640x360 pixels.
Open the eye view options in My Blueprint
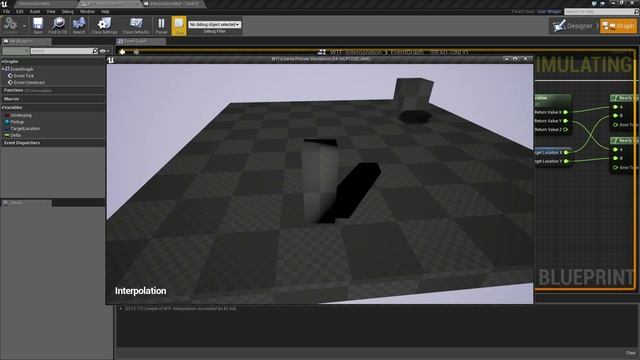(104, 51)
